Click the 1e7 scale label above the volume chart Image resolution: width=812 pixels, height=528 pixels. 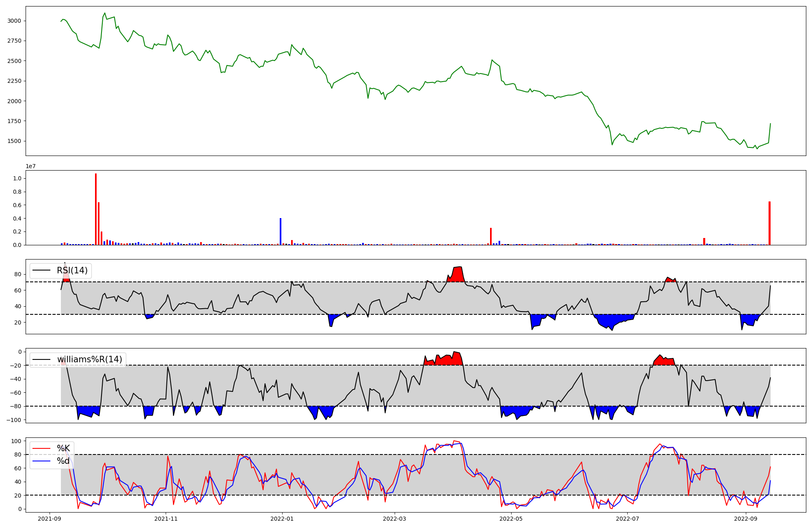click(30, 167)
